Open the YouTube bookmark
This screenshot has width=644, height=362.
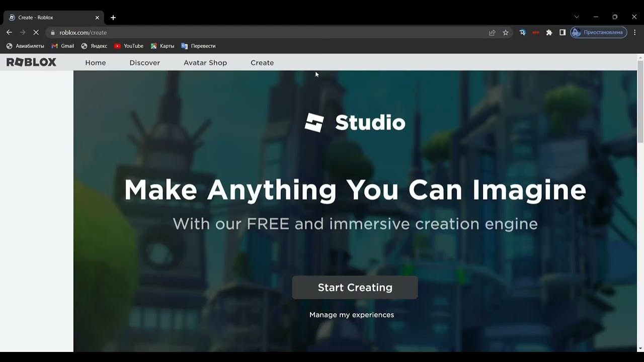point(129,46)
